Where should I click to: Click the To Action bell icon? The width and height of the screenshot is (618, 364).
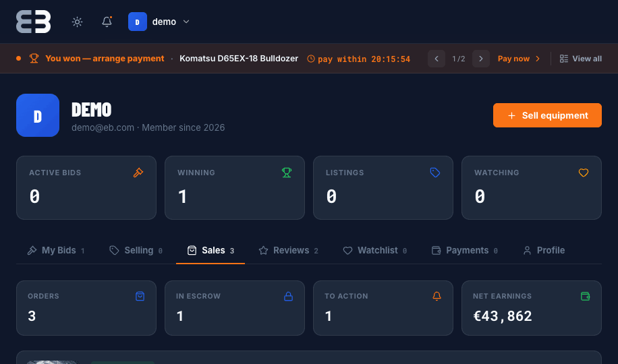pos(437,296)
